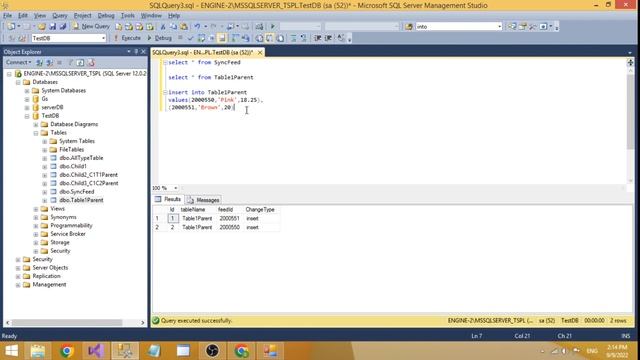Click the Decrease Indent icon

317,38
